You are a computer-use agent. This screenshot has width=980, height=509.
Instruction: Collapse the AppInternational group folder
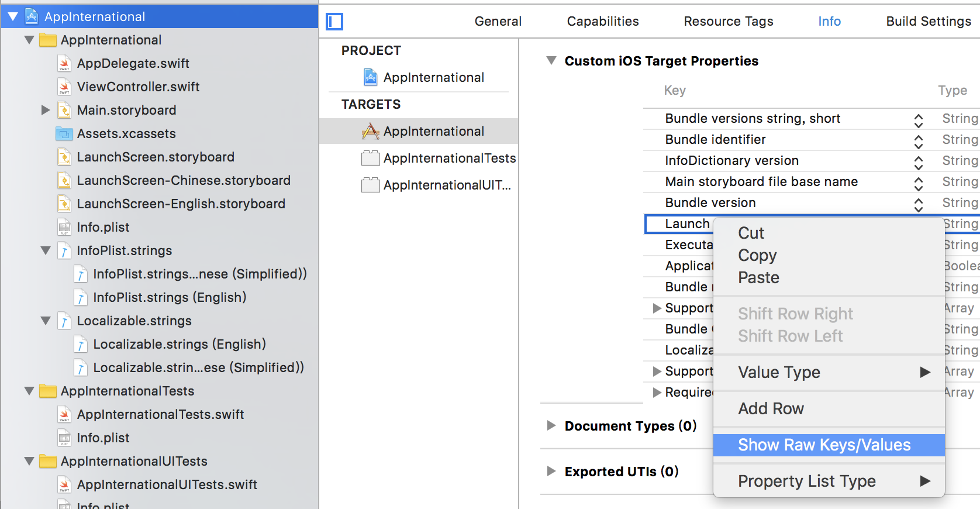point(29,40)
